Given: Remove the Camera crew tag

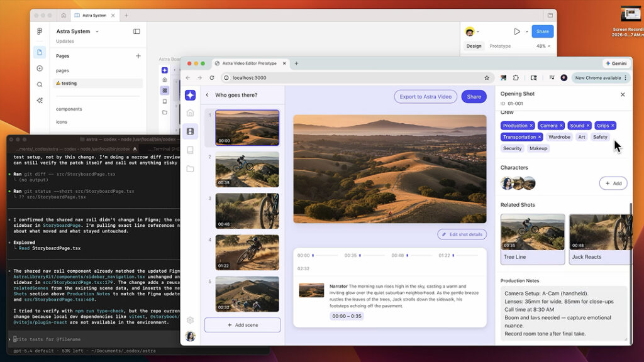Looking at the screenshot, I should pyautogui.click(x=561, y=126).
